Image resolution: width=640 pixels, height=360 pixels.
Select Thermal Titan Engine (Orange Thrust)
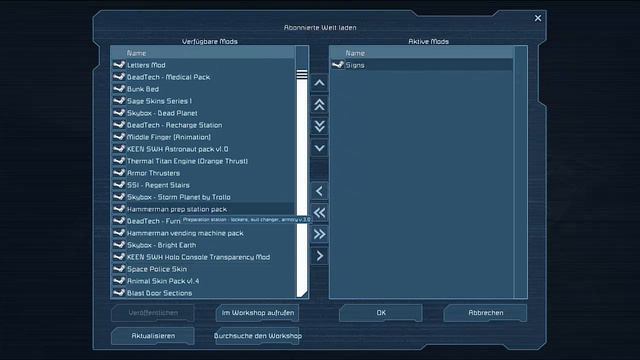pos(203,161)
